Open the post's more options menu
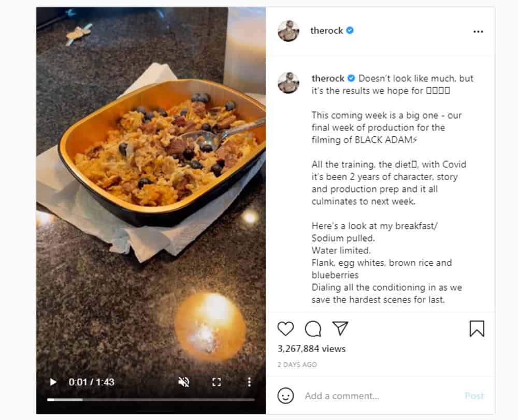Screen dimensions: 518x420 pos(478,32)
